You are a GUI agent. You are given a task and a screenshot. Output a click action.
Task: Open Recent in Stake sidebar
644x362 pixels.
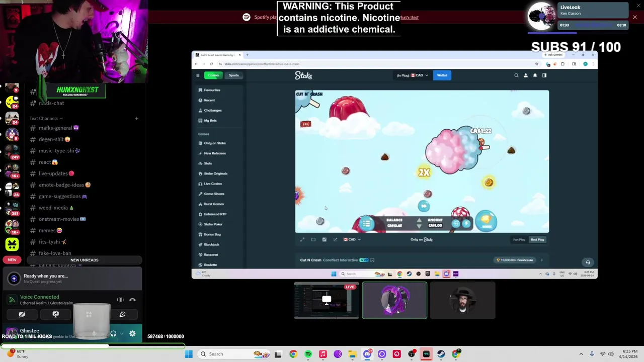(207, 100)
